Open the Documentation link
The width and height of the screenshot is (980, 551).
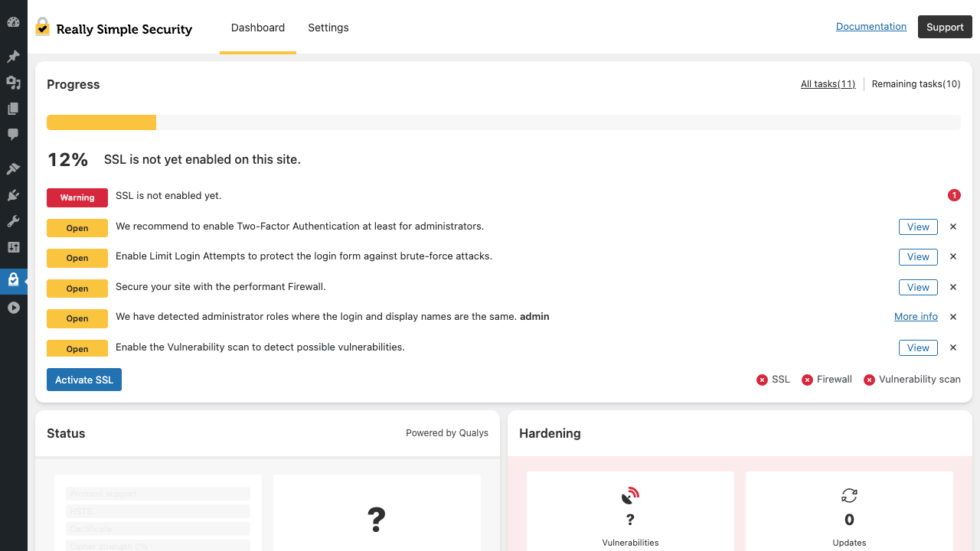pos(871,26)
